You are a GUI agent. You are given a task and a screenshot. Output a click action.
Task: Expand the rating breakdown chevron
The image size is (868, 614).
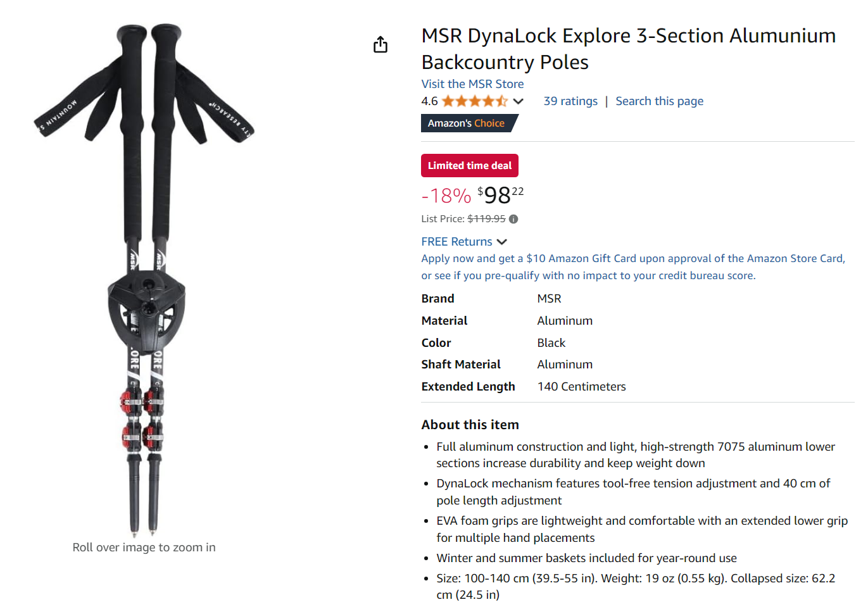pos(519,101)
